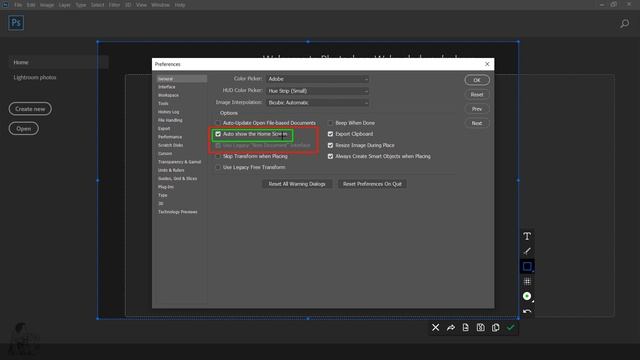The height and width of the screenshot is (360, 640).
Task: Check Beep When Done
Action: click(330, 123)
